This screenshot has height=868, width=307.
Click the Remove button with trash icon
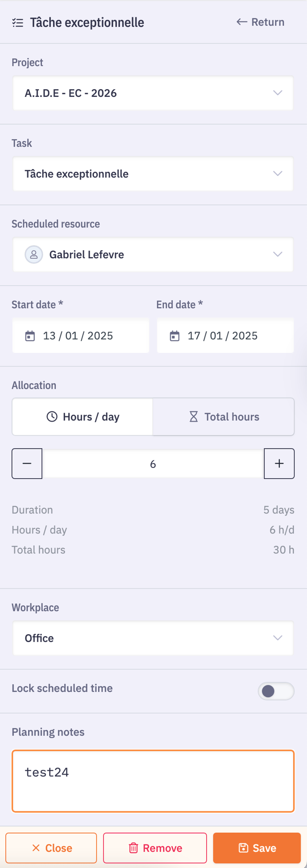coord(155,848)
